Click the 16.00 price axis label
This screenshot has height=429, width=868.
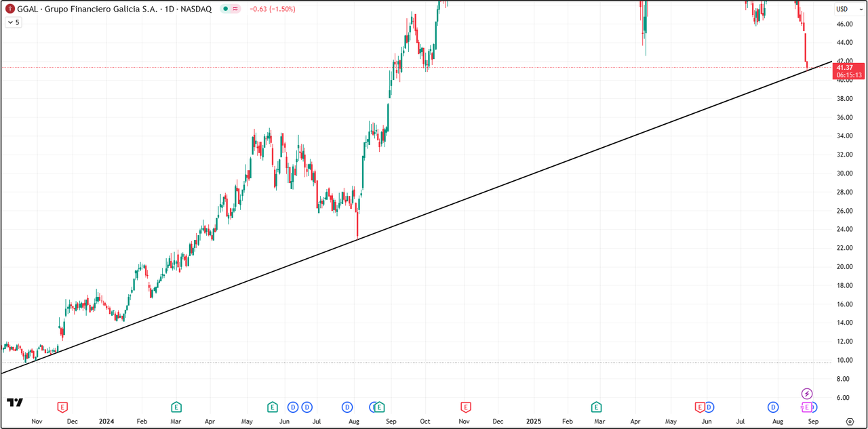(x=845, y=304)
